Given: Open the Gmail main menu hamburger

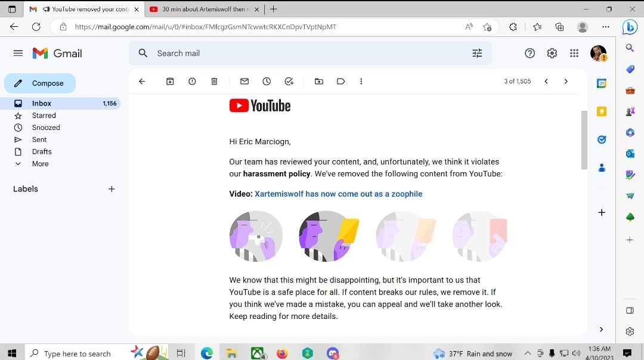Looking at the screenshot, I should (x=18, y=54).
